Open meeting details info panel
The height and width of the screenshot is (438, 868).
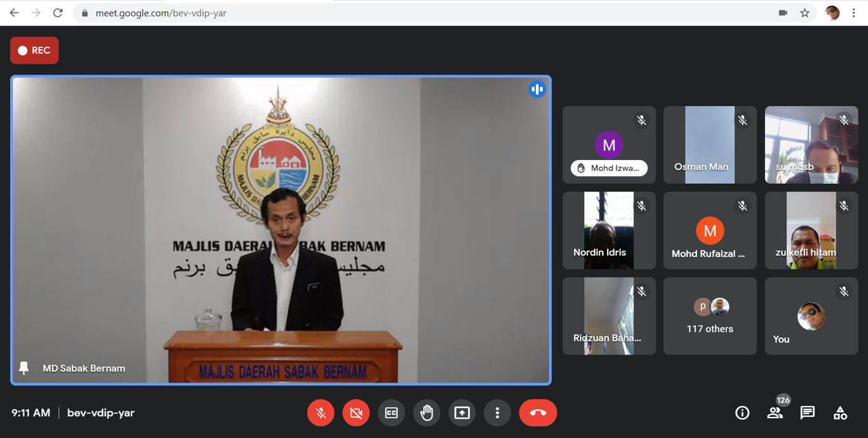tap(742, 413)
